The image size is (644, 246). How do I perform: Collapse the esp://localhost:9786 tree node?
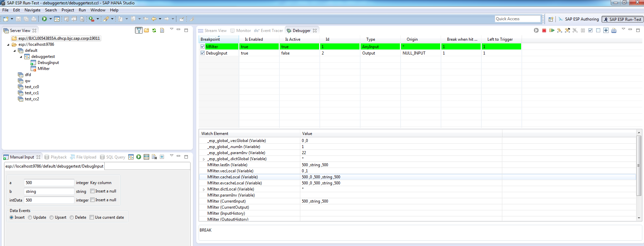pos(8,44)
